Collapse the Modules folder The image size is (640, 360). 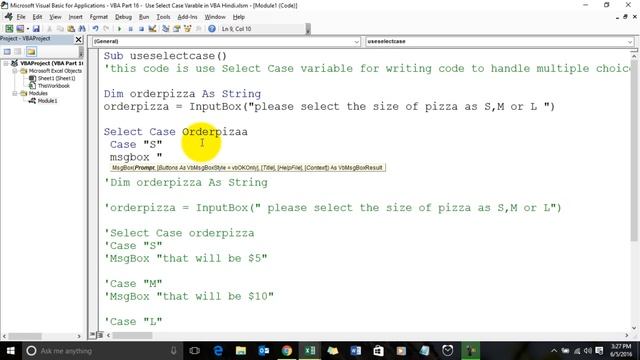pos(15,93)
